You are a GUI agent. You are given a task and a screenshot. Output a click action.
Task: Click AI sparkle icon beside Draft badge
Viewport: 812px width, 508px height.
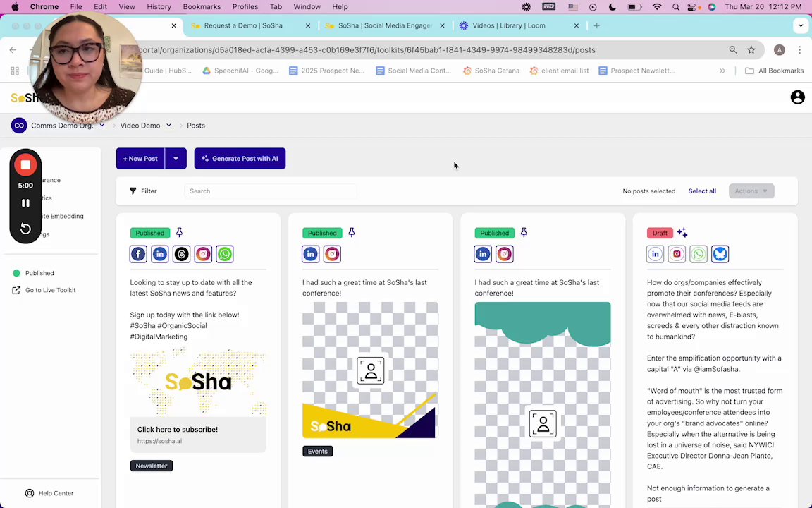click(x=682, y=233)
